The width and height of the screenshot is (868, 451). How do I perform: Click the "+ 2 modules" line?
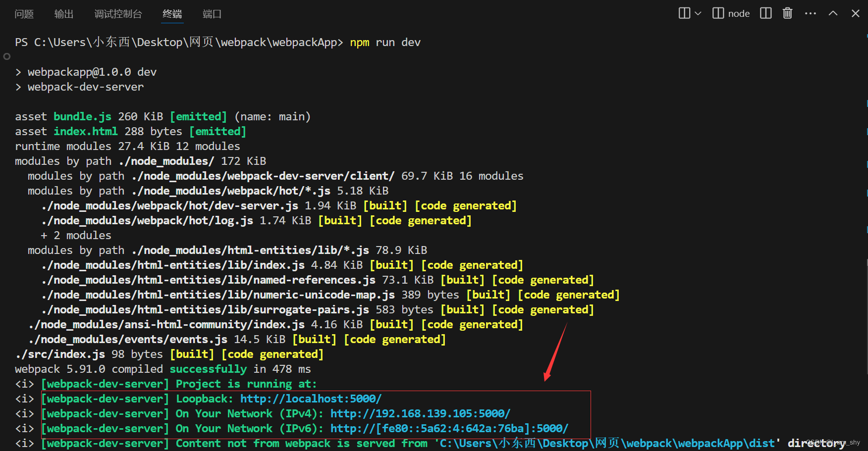click(76, 236)
